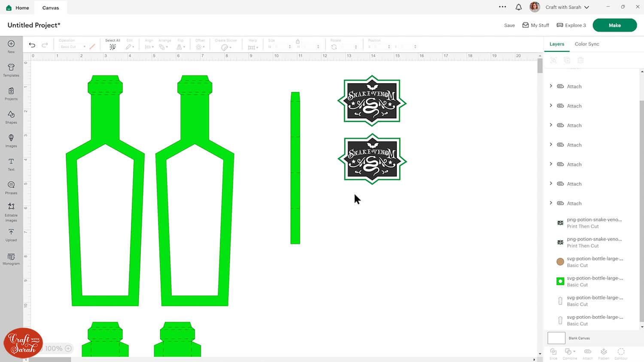Switch to the Home tab
The width and height of the screenshot is (644, 362).
[x=18, y=8]
